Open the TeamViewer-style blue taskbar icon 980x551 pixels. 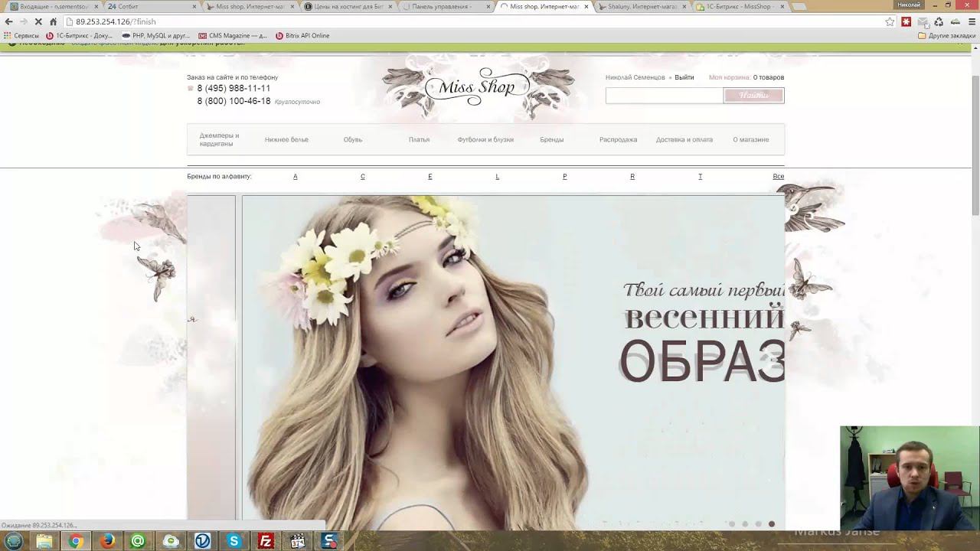coord(202,541)
